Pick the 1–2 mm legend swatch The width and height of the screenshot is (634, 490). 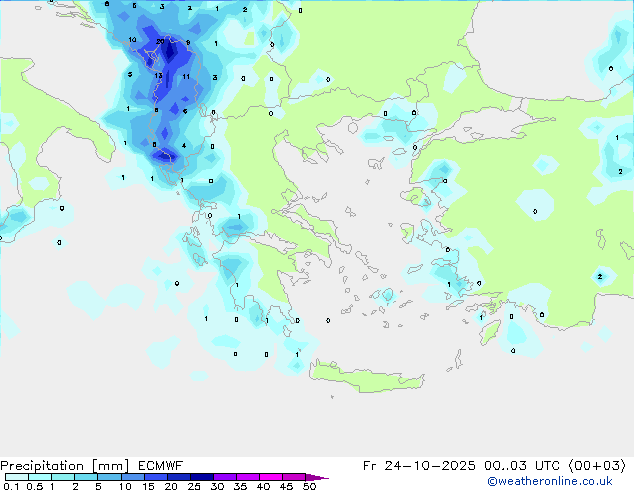pos(63,477)
